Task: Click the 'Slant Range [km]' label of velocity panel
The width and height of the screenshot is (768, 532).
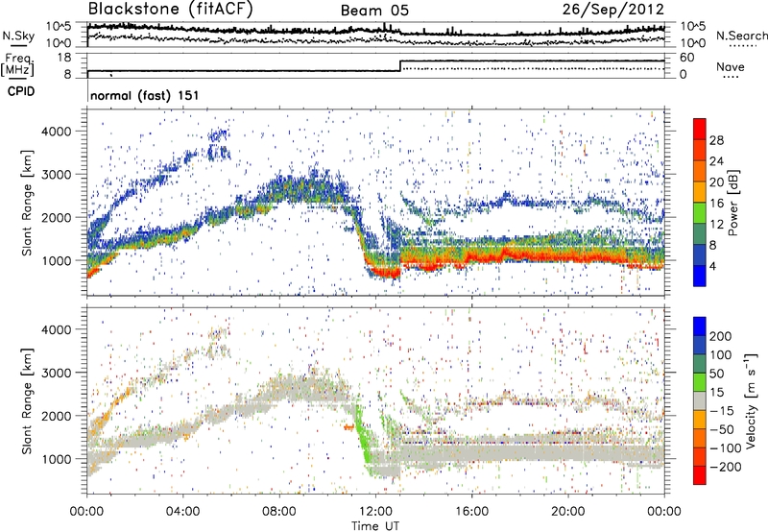Action: [x=27, y=400]
